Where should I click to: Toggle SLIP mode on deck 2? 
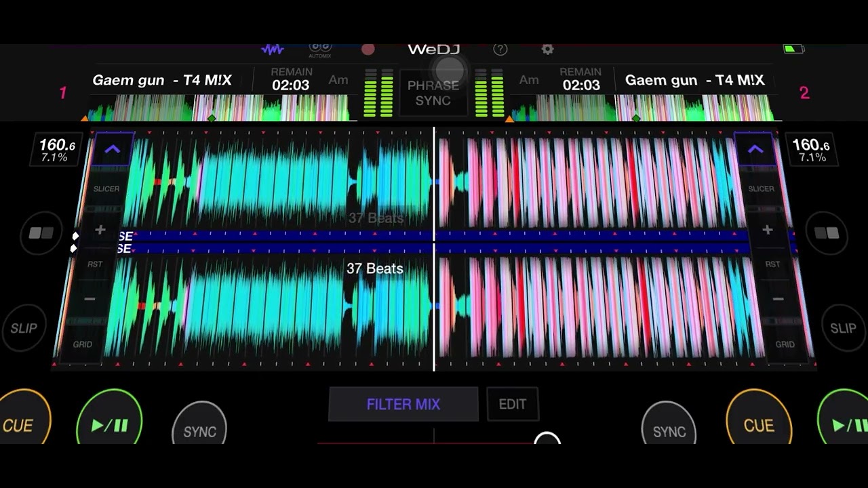pyautogui.click(x=843, y=328)
